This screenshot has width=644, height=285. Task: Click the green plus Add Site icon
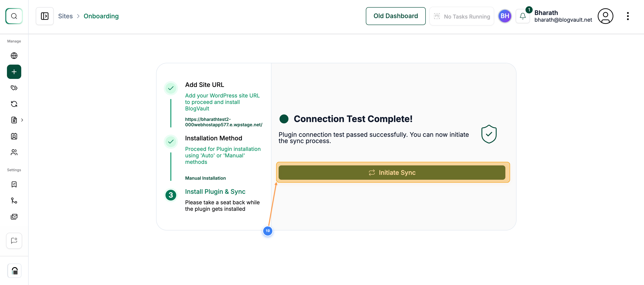(x=14, y=72)
